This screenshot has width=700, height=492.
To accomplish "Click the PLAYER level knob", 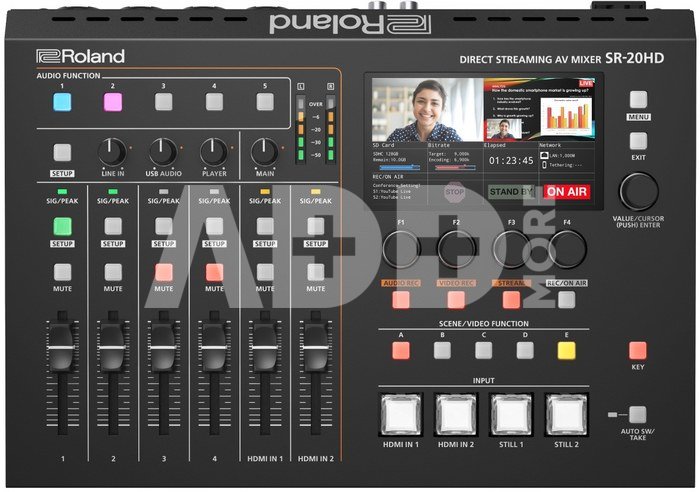I will coord(214,152).
